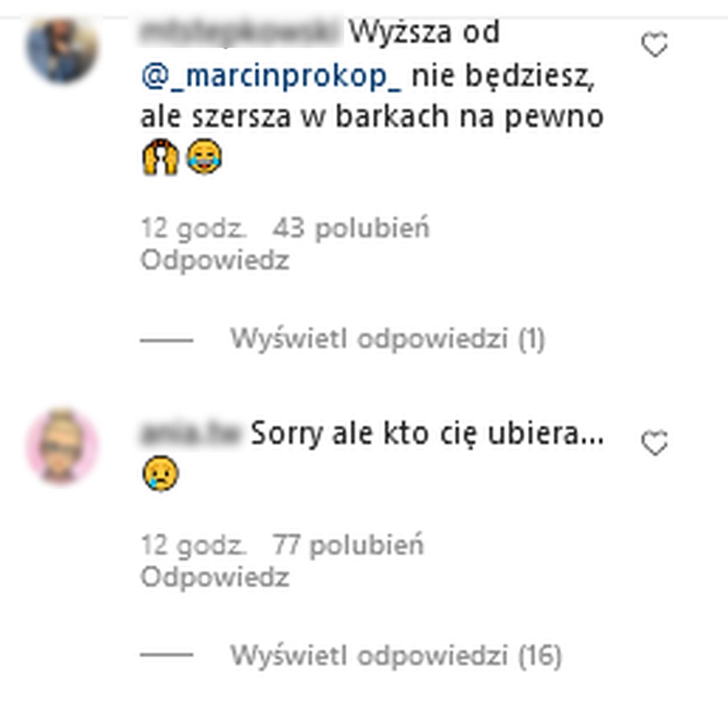Select the text 'ale szersza w barkach na pewno'
Viewport: 728px width, 722px height.
click(x=372, y=117)
